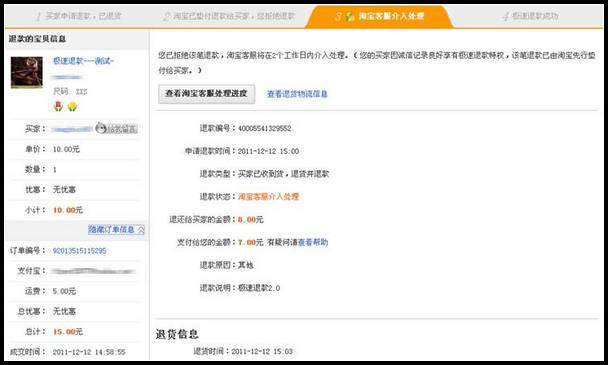Open the refunded item's product thumbnail
The image size is (608, 365).
tap(27, 72)
